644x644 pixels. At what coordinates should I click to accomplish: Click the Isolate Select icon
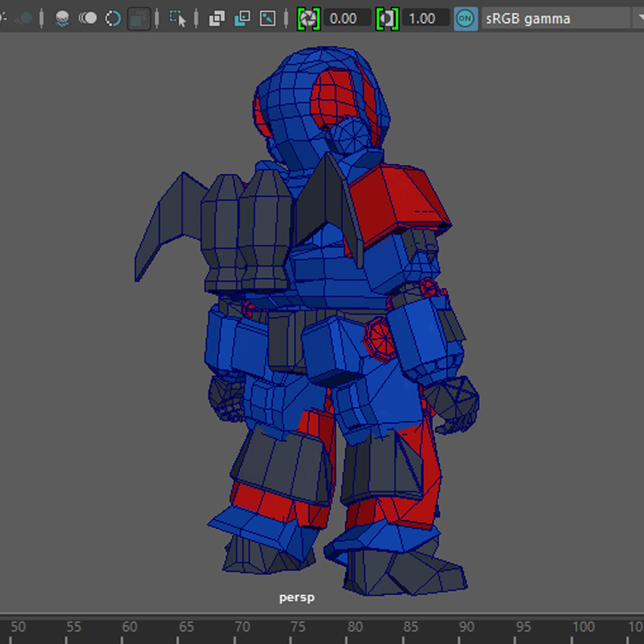click(178, 18)
